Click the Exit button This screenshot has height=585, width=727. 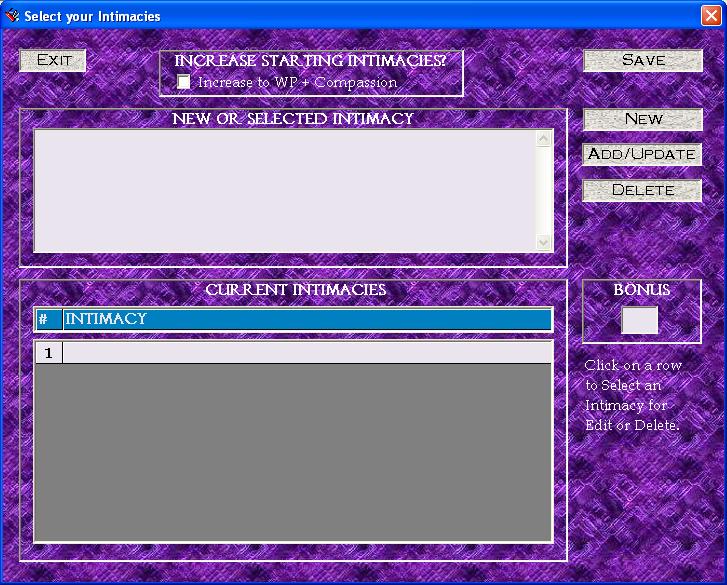point(53,60)
